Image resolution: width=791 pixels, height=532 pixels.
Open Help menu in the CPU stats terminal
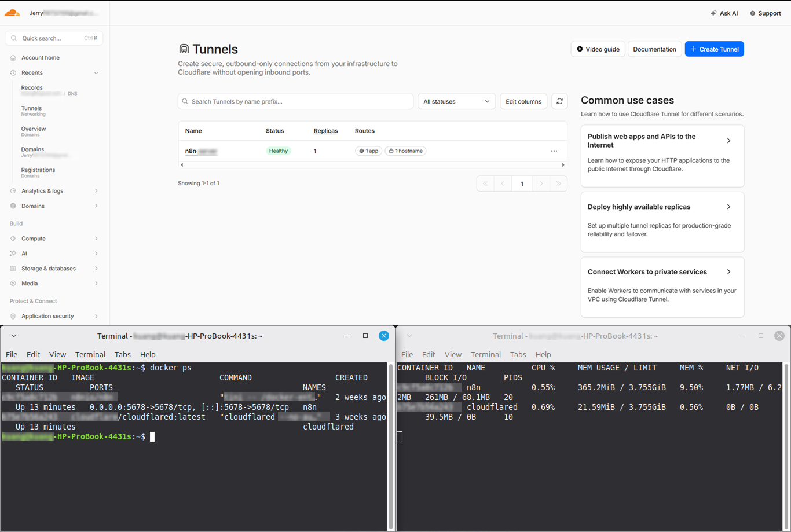tap(543, 354)
